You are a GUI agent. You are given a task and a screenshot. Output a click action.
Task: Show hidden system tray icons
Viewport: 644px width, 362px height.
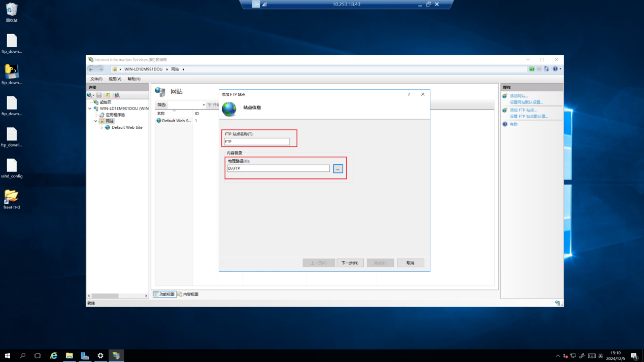(x=558, y=356)
